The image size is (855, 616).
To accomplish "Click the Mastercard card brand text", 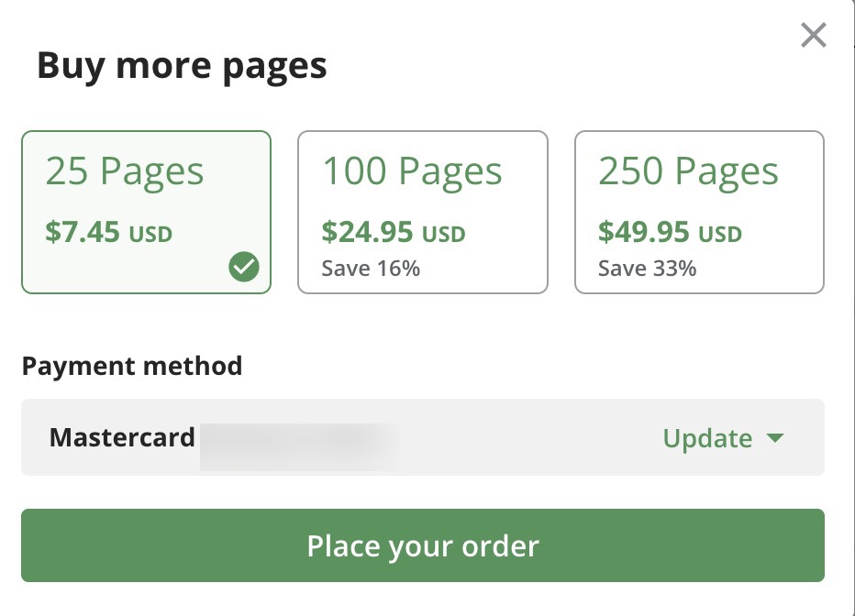I will tap(122, 437).
